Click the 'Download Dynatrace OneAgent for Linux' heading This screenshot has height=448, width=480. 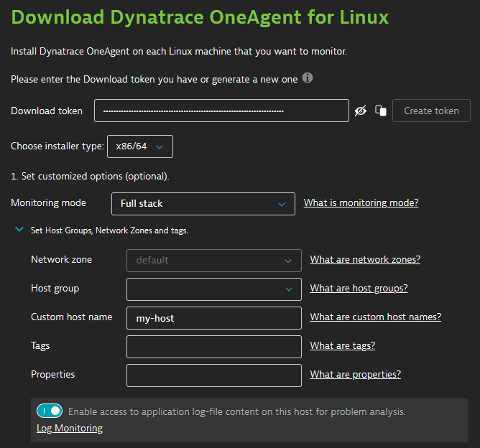(x=200, y=17)
